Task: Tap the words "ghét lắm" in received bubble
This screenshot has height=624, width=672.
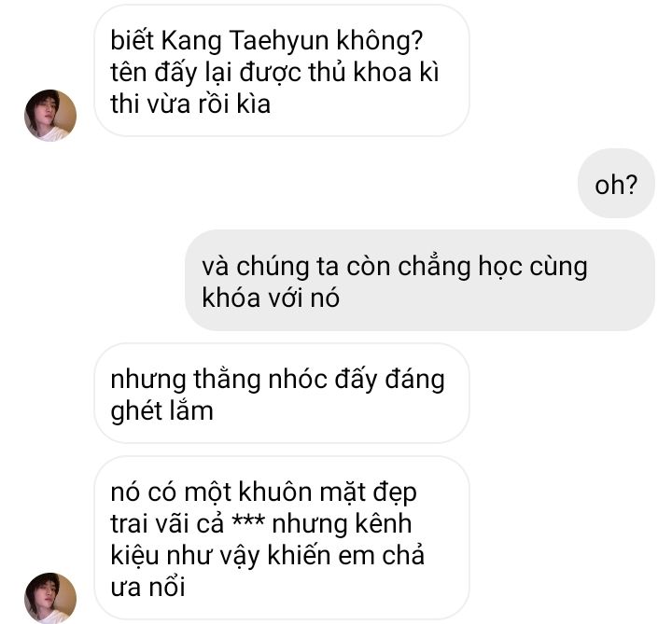Action: tap(161, 411)
